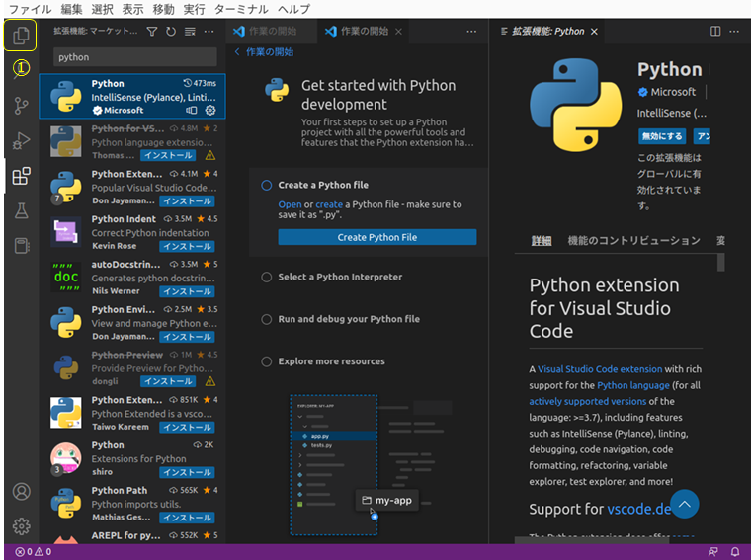Viewport: 751px width, 560px height.
Task: Click the Create Python File button
Action: [x=376, y=237]
